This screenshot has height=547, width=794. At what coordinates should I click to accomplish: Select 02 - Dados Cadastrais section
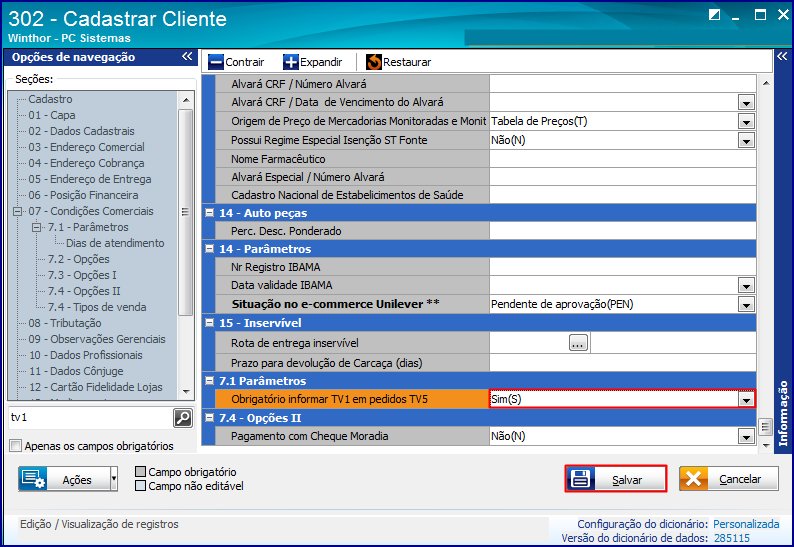click(82, 131)
